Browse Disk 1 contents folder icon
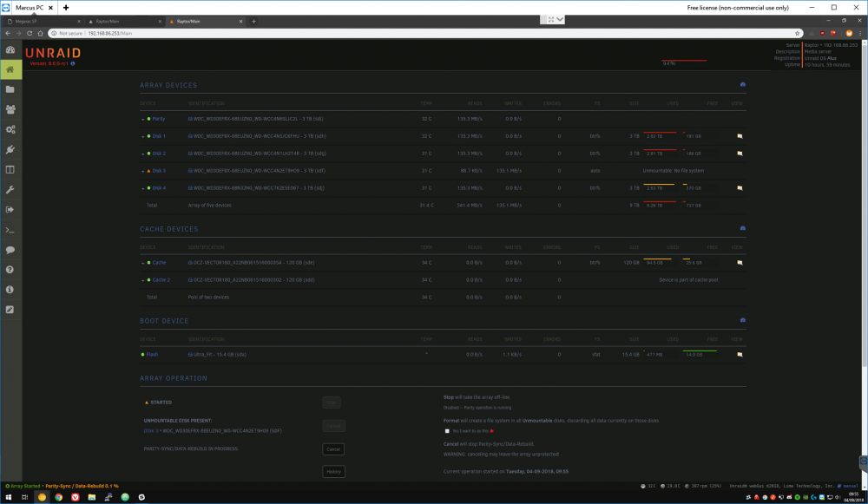Screen dimensions: 868x504 tap(740, 136)
